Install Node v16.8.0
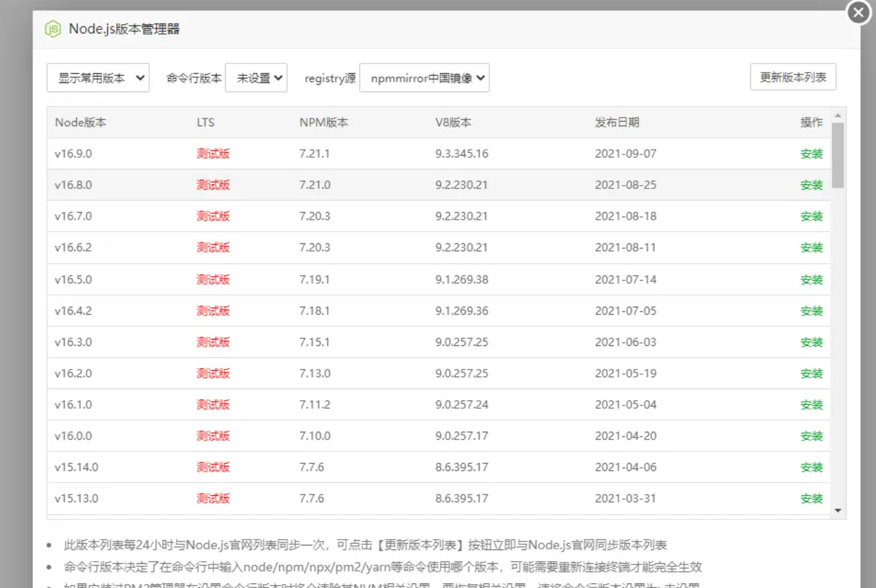This screenshot has height=588, width=876. 811,185
